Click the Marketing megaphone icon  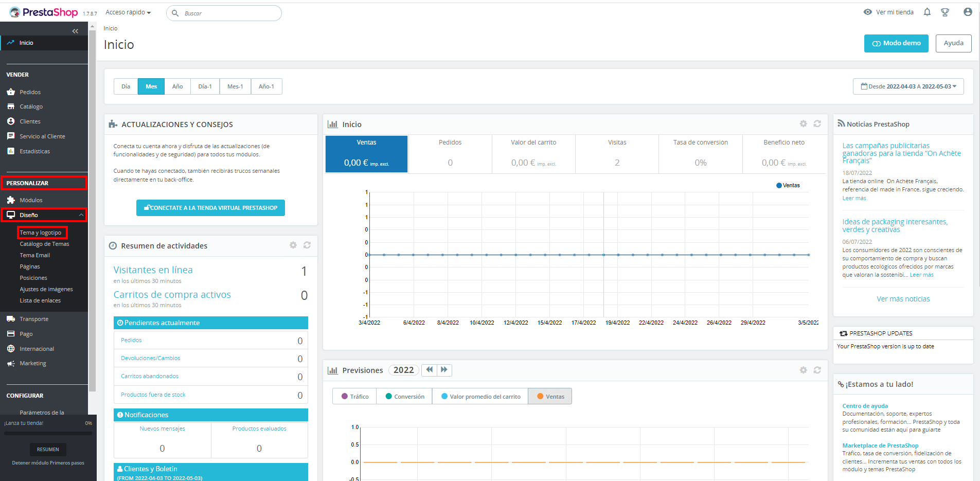tap(11, 363)
